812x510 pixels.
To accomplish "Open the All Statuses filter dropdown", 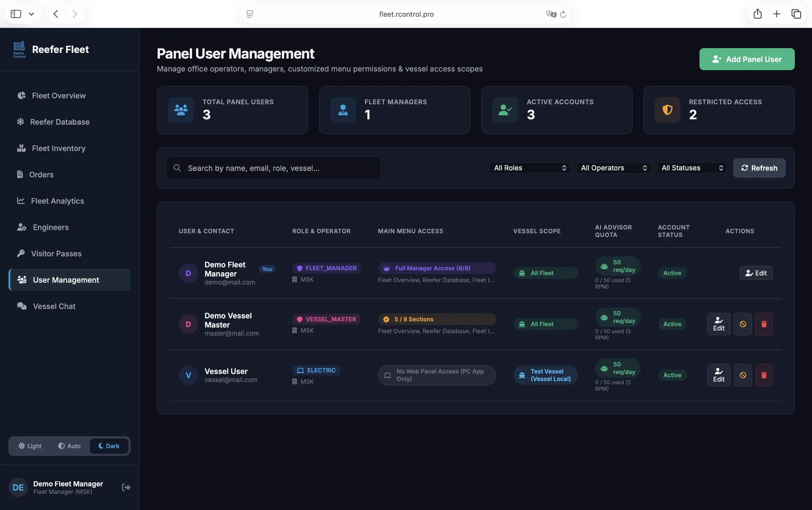I will tap(692, 168).
